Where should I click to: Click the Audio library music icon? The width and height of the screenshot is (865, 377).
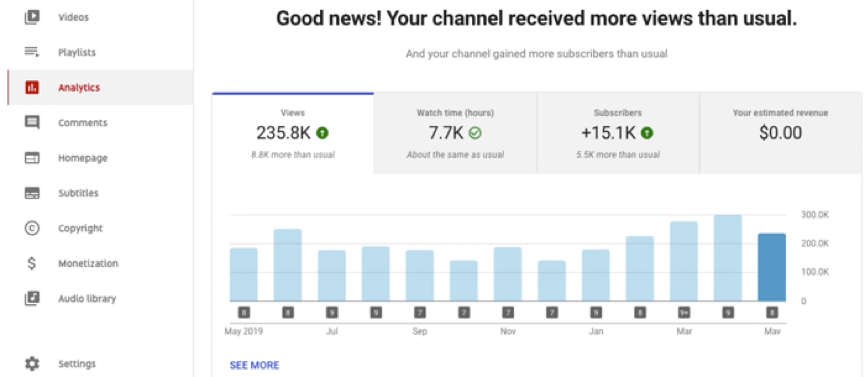[32, 299]
